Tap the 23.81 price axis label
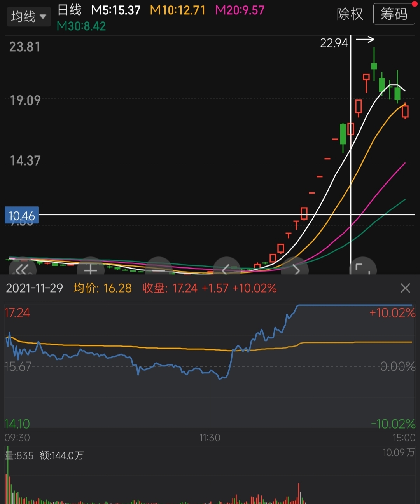The image size is (420, 504). (25, 47)
